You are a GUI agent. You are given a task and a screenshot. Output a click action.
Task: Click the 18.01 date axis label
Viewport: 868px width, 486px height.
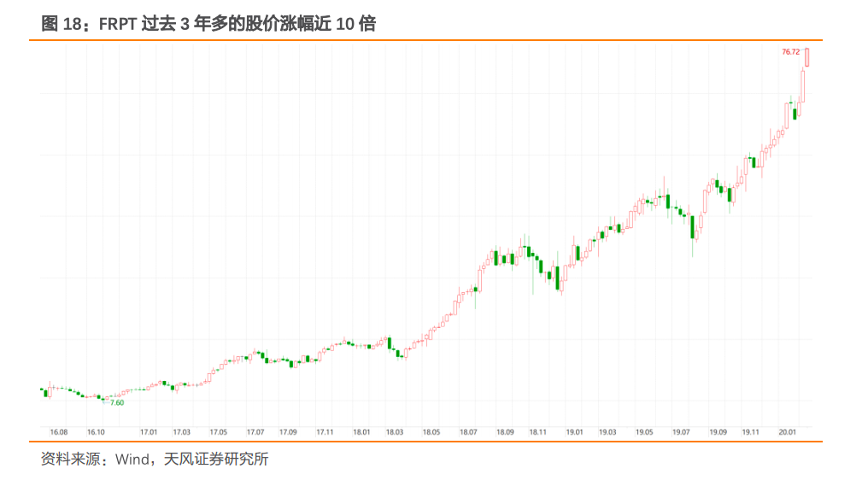click(361, 431)
